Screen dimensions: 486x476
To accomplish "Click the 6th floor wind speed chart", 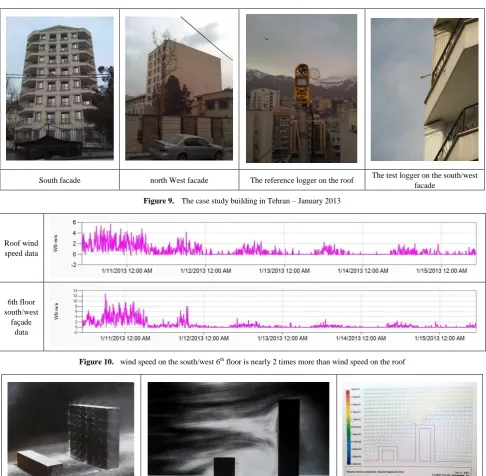I will pos(264,316).
